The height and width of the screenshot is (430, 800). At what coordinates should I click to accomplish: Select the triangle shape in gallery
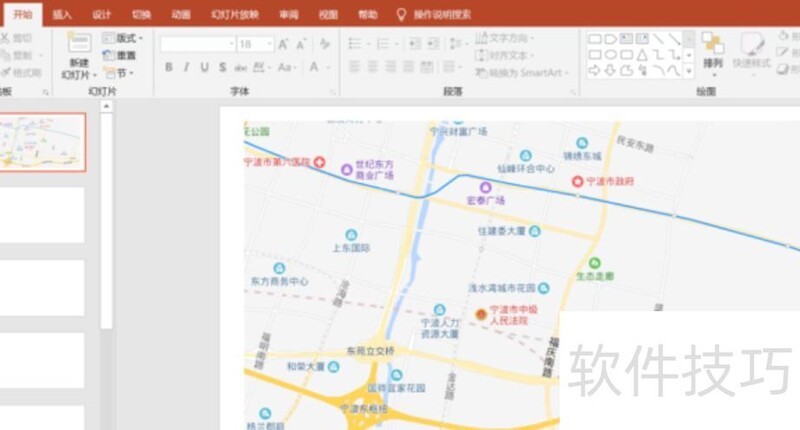coord(642,55)
